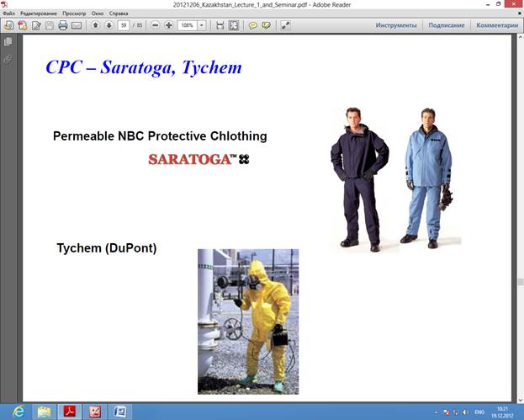Open the page thumbnails side panel
Viewport: 524px width, 420px height.
8,41
